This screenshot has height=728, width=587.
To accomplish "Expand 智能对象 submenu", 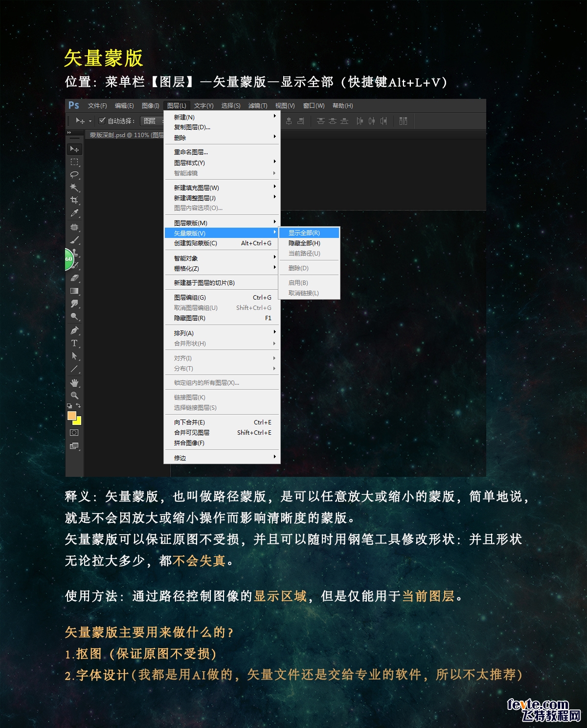I will click(222, 258).
